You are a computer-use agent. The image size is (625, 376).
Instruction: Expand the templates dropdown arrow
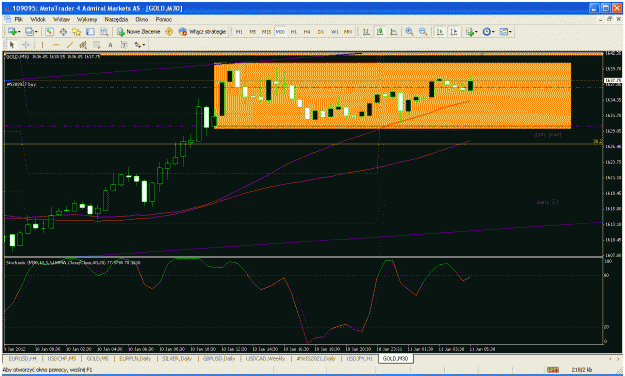(x=510, y=31)
